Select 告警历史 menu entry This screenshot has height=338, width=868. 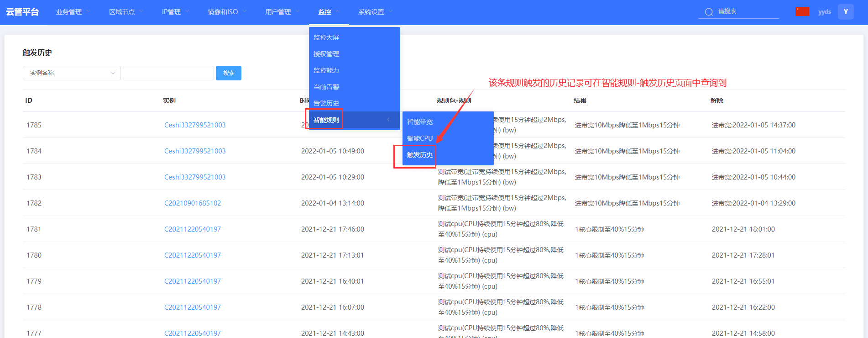click(x=354, y=103)
